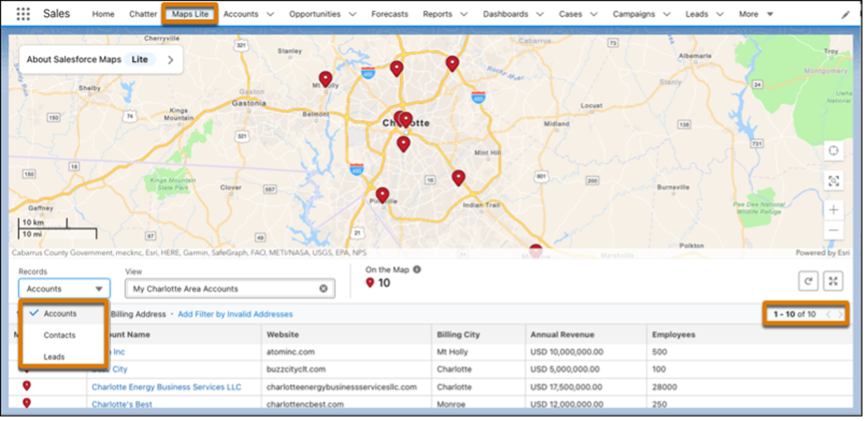The width and height of the screenshot is (868, 421).
Task: Click the search-area icon on the map
Action: click(833, 180)
